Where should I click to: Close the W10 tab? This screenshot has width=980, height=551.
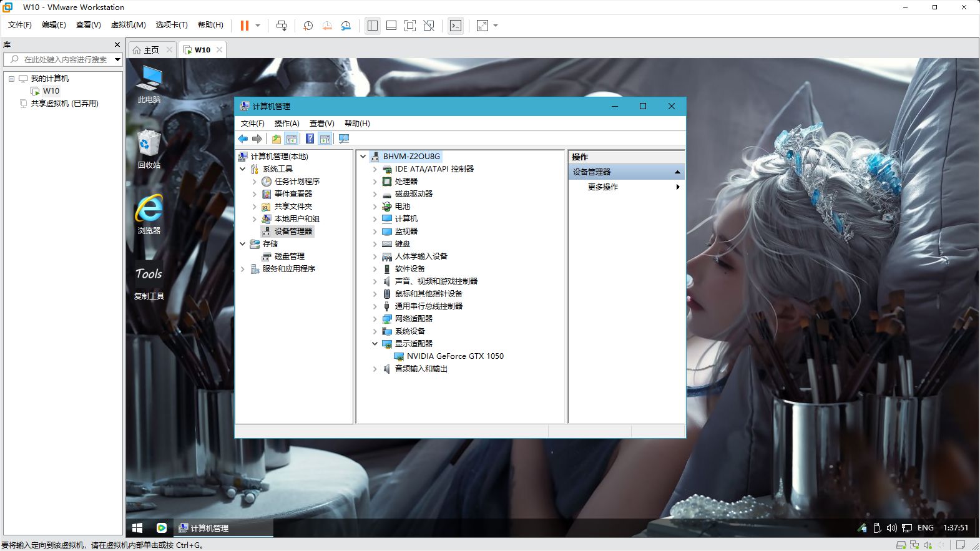pos(219,50)
